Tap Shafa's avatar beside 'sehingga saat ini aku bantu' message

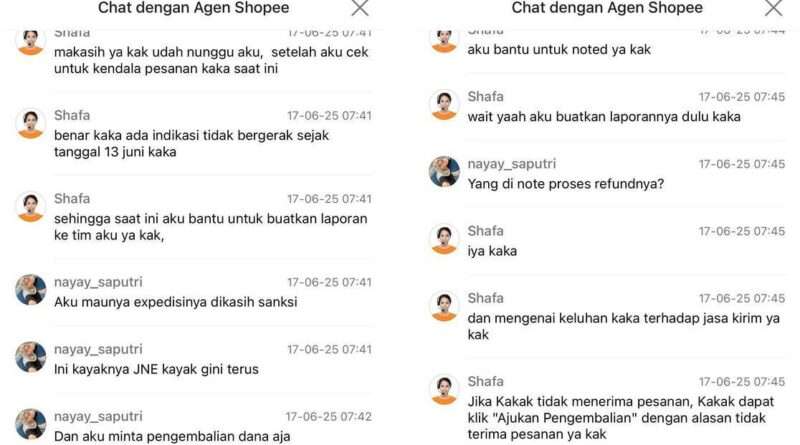coord(31,206)
